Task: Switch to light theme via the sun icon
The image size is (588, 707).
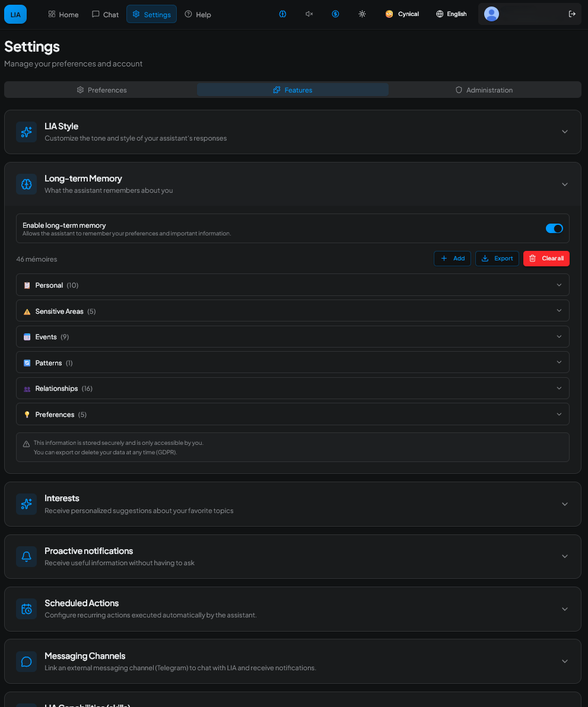Action: [x=362, y=14]
